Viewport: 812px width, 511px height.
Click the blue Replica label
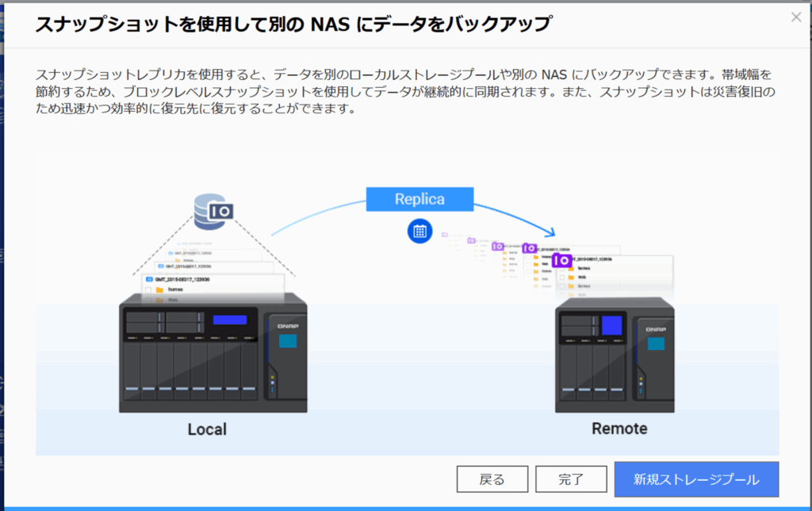pyautogui.click(x=419, y=199)
